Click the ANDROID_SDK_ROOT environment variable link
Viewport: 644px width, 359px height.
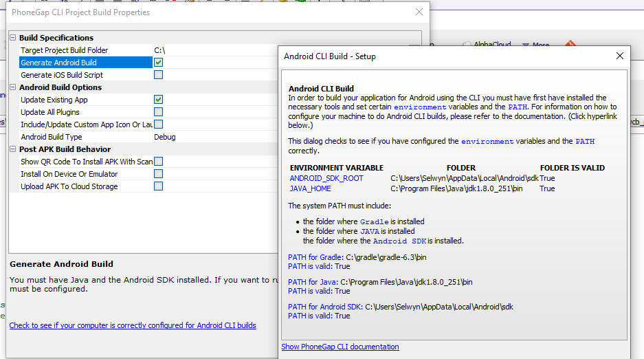(326, 178)
